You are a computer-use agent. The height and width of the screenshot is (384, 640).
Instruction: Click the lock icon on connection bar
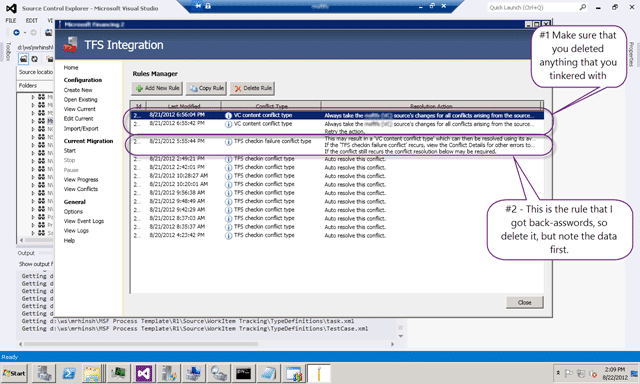click(208, 6)
